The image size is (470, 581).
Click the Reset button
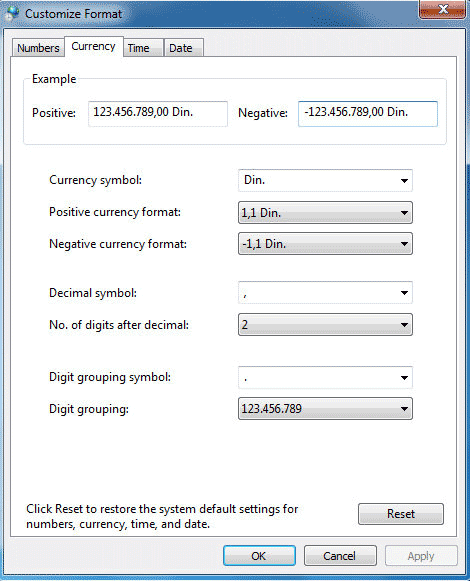pyautogui.click(x=401, y=514)
